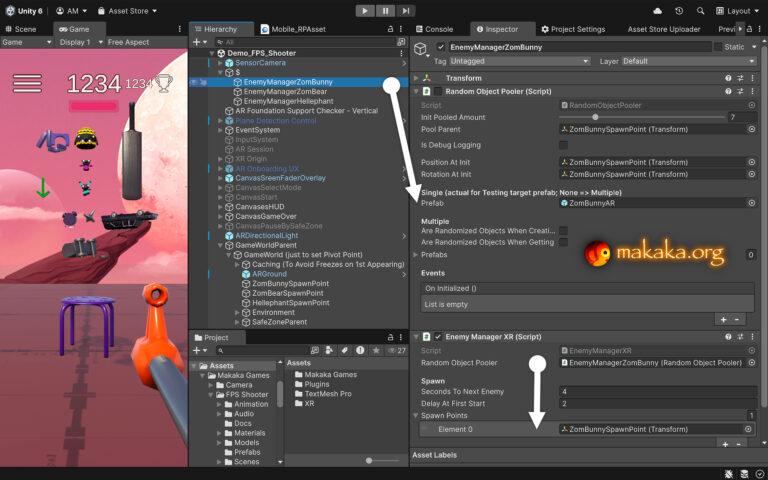Show Project favorites star icon
This screenshot has width=768, height=480.
pos(376,350)
